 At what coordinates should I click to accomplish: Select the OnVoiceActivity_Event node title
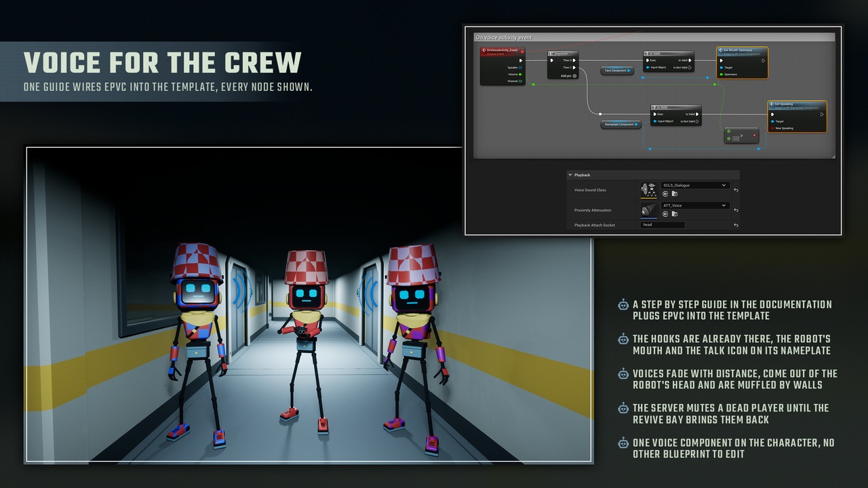click(x=502, y=51)
